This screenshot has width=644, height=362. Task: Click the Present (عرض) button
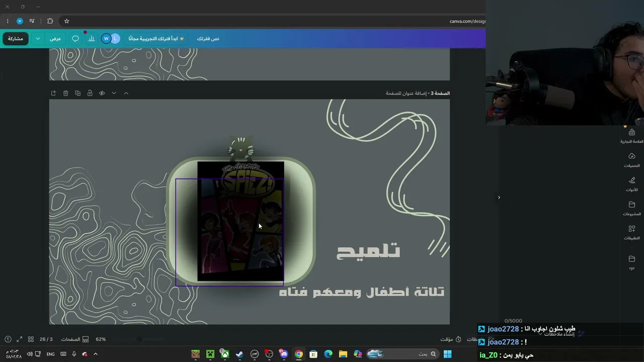55,39
